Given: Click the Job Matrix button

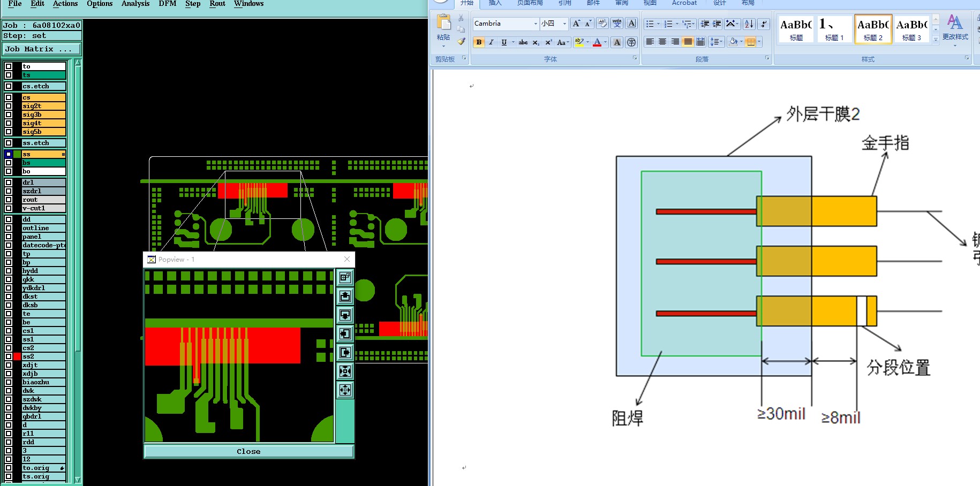Looking at the screenshot, I should click(x=41, y=49).
